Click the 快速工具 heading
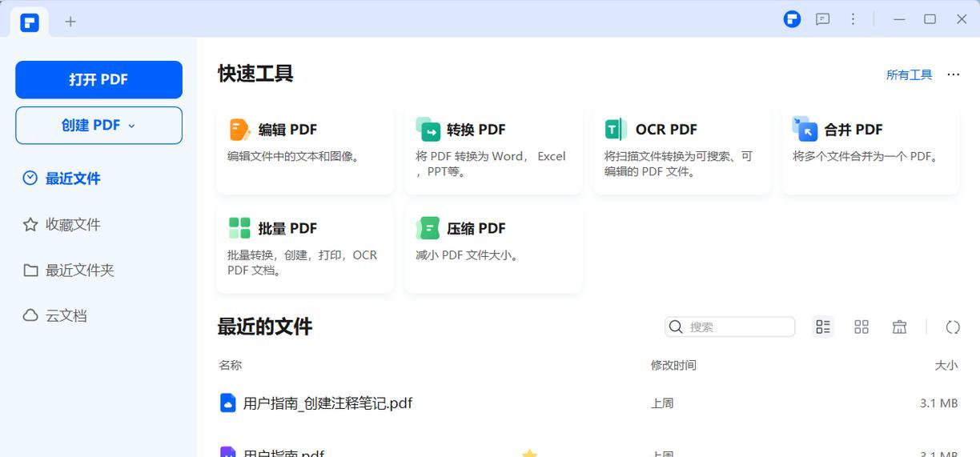The image size is (980, 457). coord(255,74)
